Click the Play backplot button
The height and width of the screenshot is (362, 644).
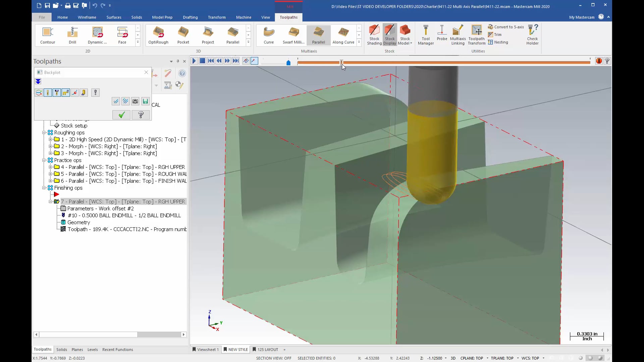[194, 61]
